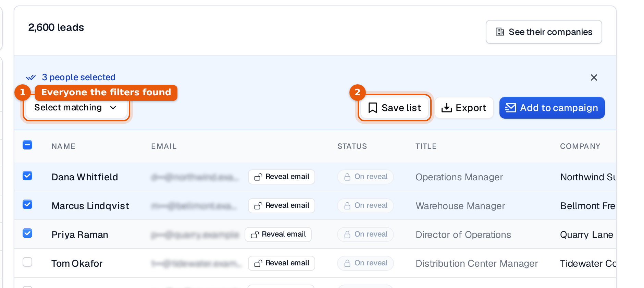Image resolution: width=644 pixels, height=288 pixels.
Task: Click the 2,600 leads count heading
Action: pos(56,27)
